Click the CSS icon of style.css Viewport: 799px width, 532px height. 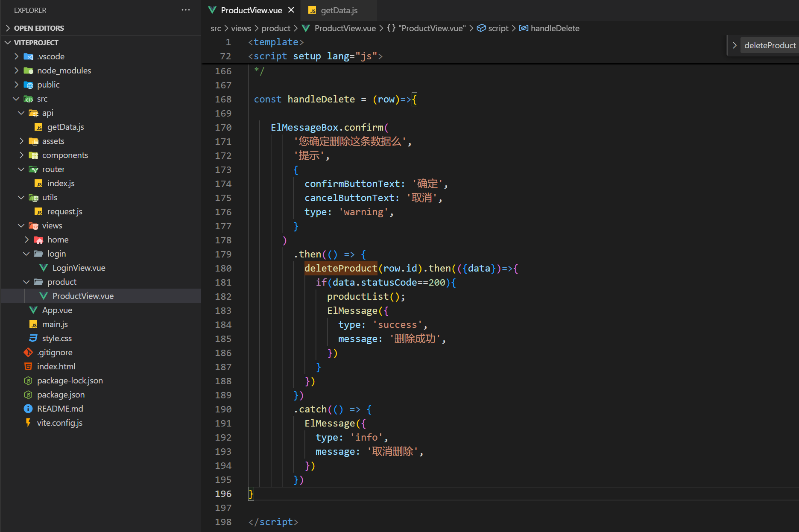point(33,338)
